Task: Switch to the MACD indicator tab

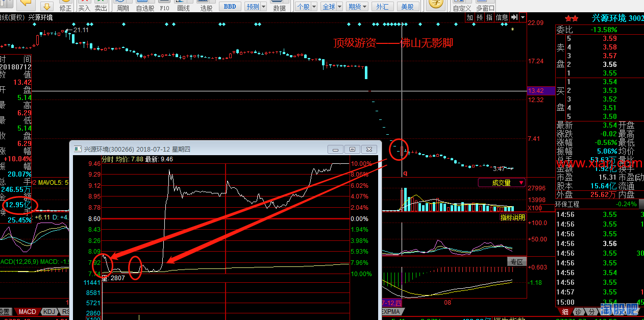Action: (x=28, y=311)
